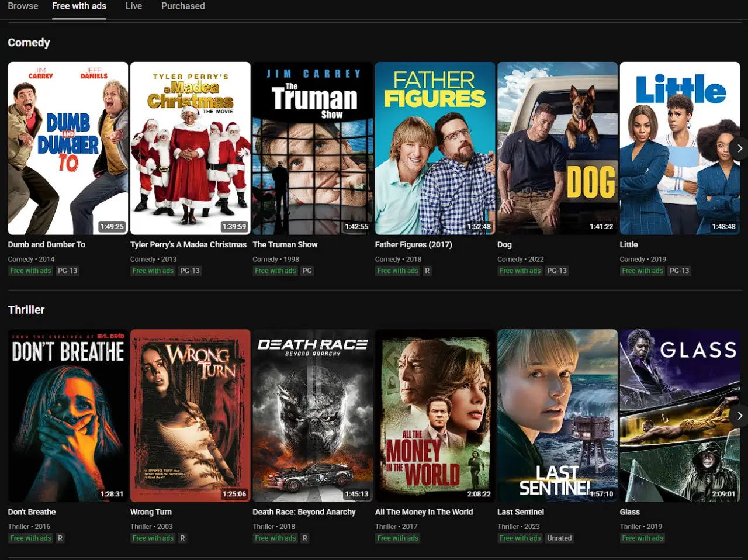Click the Last Sentinel poster
Screen dimensions: 748x560
click(x=557, y=416)
